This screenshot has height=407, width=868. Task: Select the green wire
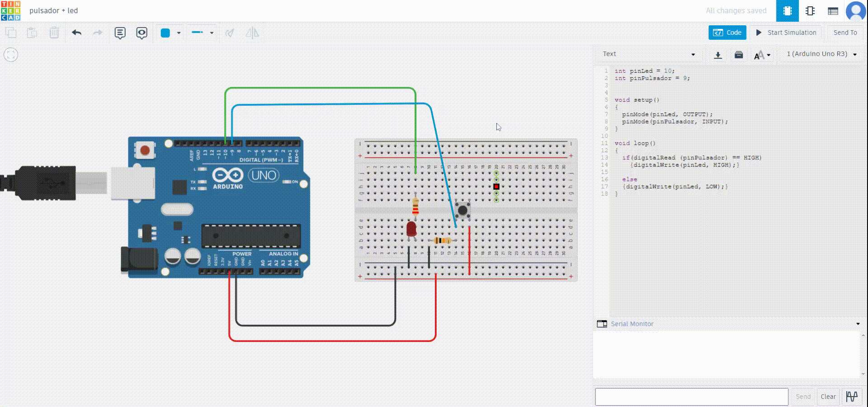[320, 88]
